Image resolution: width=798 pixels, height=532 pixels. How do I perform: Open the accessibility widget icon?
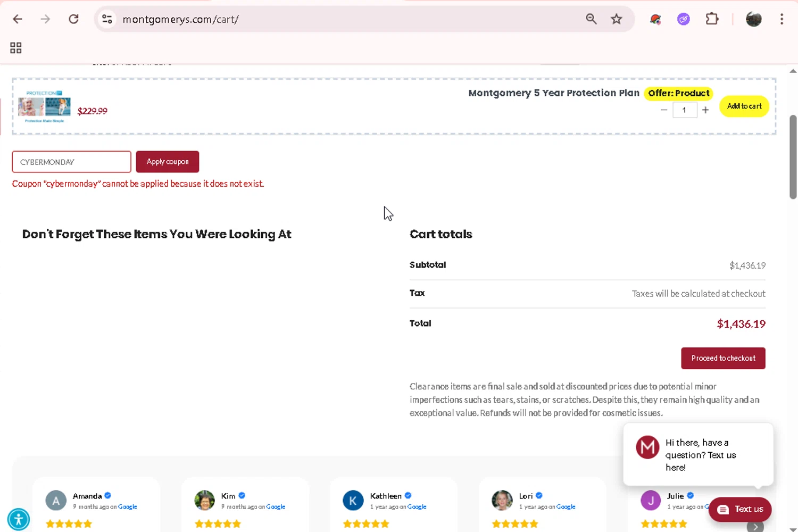pos(19,519)
